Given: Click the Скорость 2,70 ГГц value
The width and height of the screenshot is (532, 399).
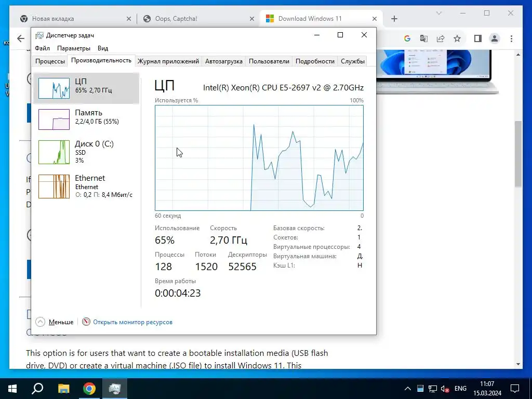Looking at the screenshot, I should coord(229,240).
